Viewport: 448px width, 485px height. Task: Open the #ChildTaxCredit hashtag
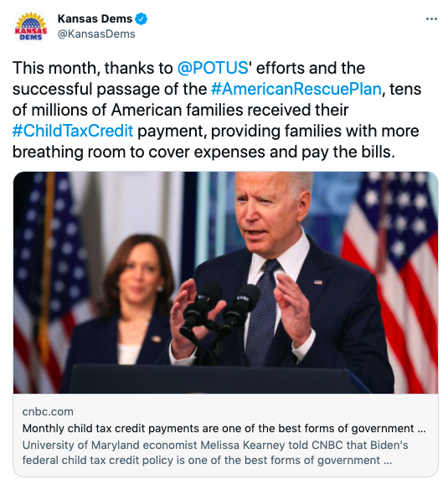[73, 131]
